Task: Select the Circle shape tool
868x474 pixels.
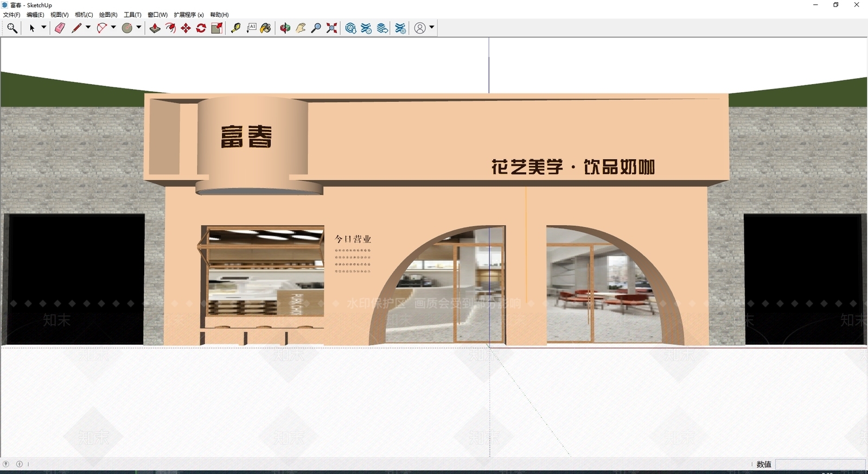Action: tap(127, 28)
